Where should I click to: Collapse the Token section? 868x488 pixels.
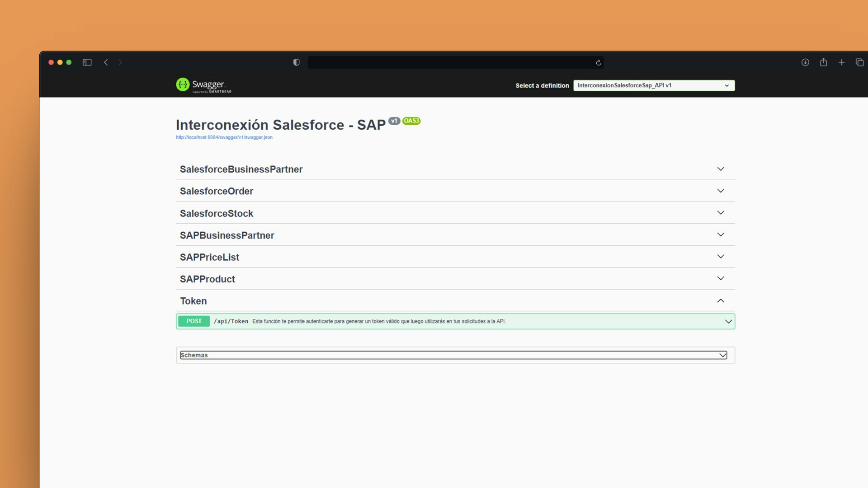721,301
